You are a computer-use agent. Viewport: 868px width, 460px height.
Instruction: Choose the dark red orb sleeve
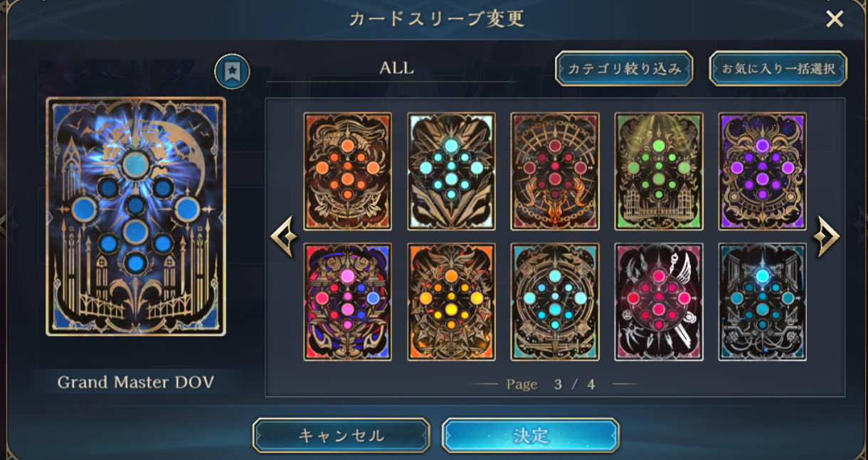click(x=555, y=171)
